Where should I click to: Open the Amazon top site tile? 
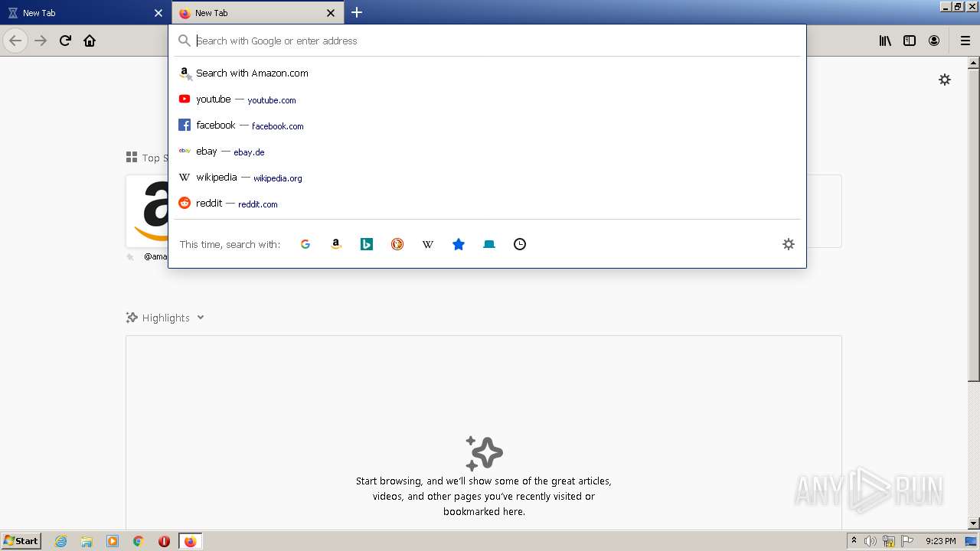point(147,210)
